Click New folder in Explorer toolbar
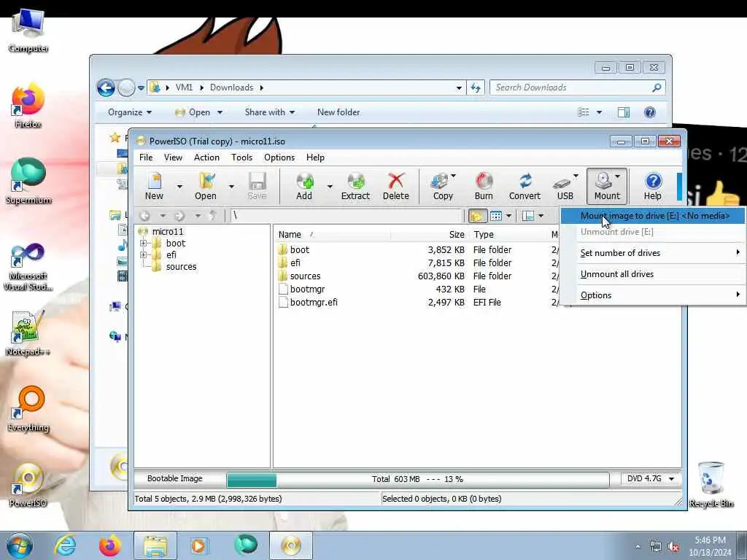Screen dimensions: 747x560 click(338, 112)
